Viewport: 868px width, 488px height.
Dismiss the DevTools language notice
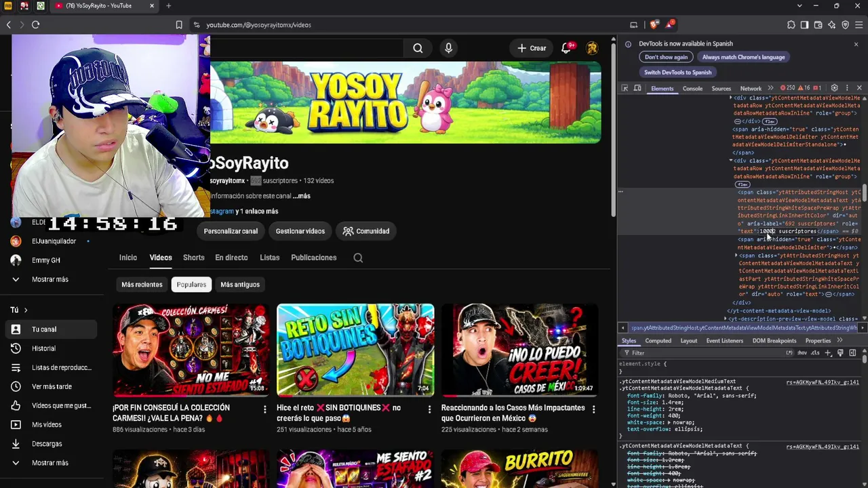coord(856,44)
